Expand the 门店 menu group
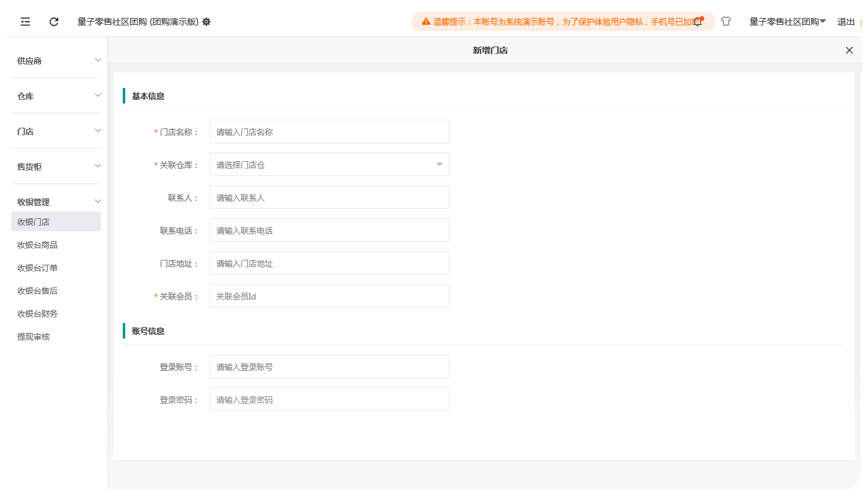The image size is (868, 496). coord(56,131)
